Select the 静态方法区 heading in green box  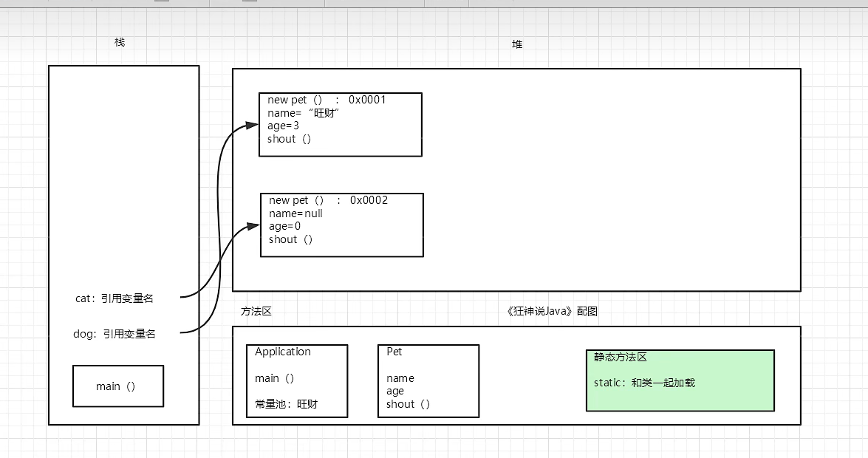(x=621, y=358)
